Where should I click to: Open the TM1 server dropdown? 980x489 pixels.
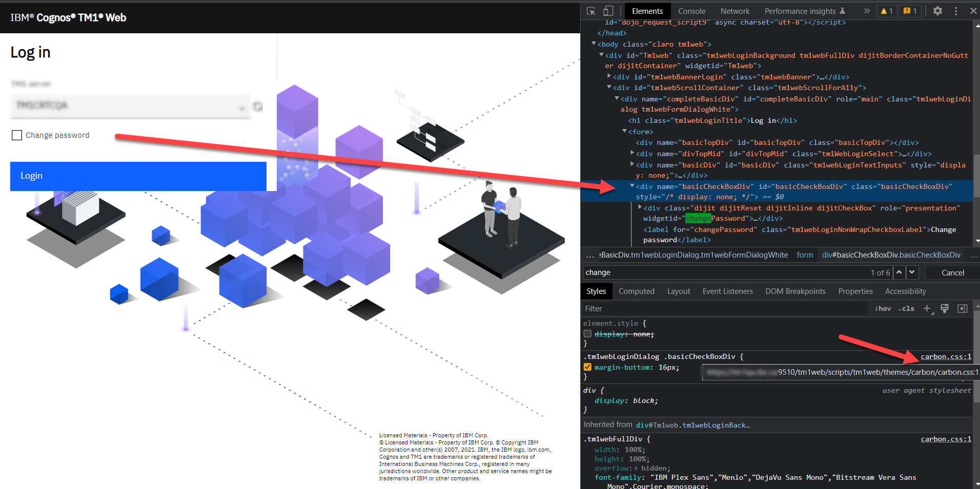coord(131,106)
